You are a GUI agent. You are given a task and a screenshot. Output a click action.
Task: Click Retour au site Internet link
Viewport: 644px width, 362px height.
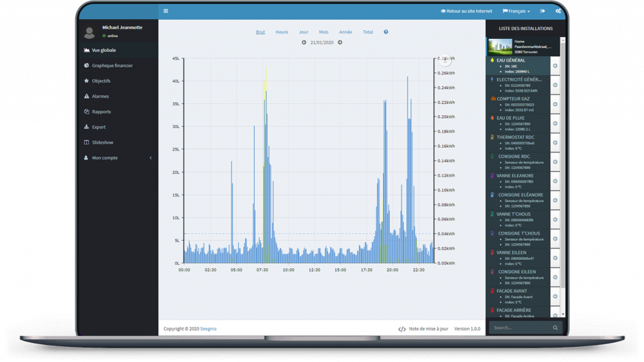pos(466,11)
